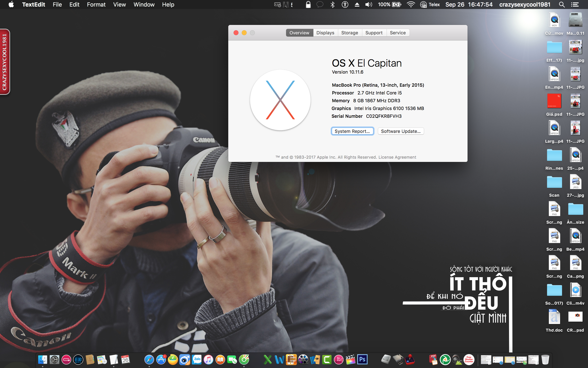Open iBooks from the dock
This screenshot has width=588, height=368.
pos(220,359)
